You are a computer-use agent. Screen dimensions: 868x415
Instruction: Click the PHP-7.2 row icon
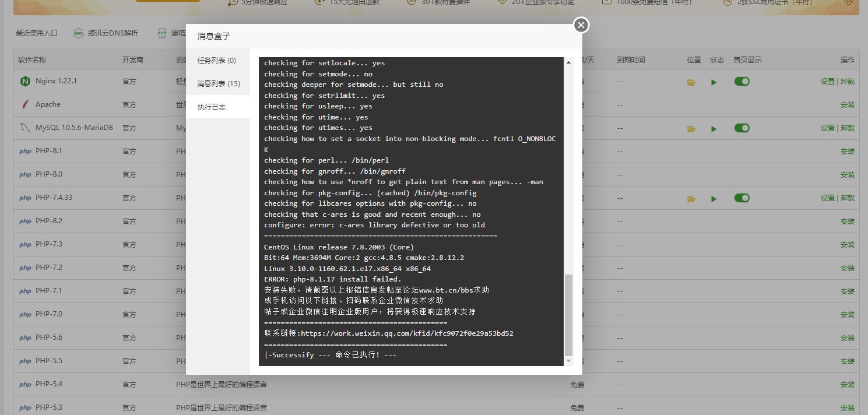point(25,268)
